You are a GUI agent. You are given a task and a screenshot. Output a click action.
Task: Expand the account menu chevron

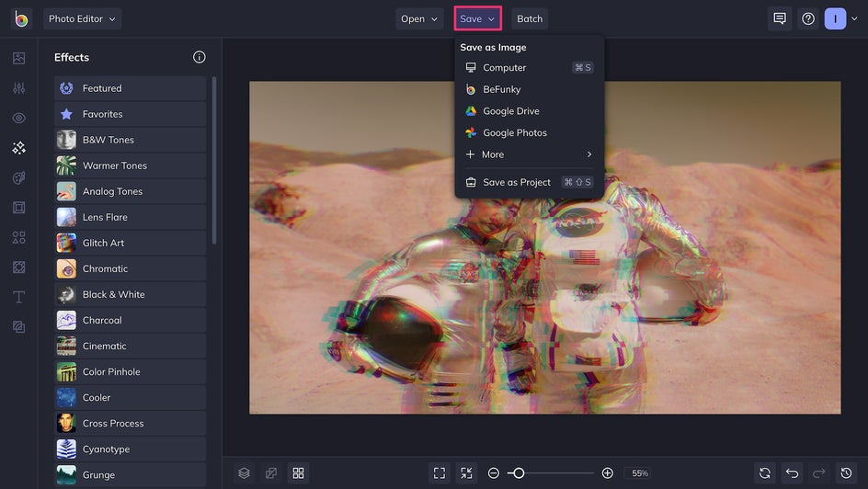(855, 18)
